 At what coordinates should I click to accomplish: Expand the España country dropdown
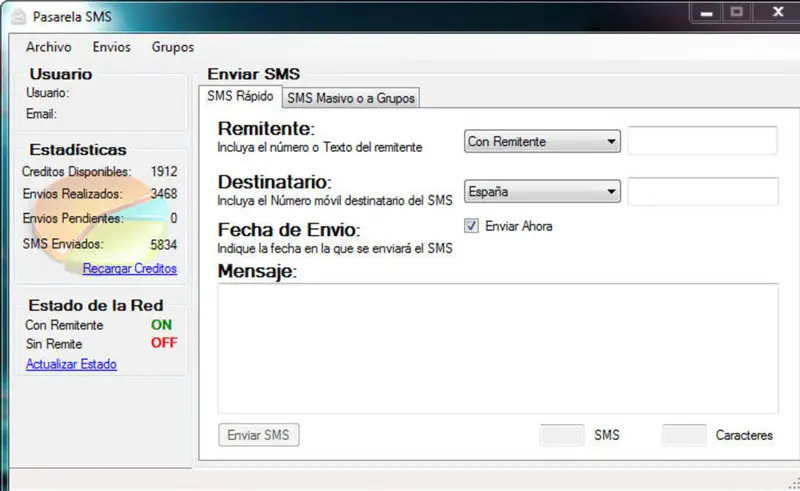pos(542,191)
